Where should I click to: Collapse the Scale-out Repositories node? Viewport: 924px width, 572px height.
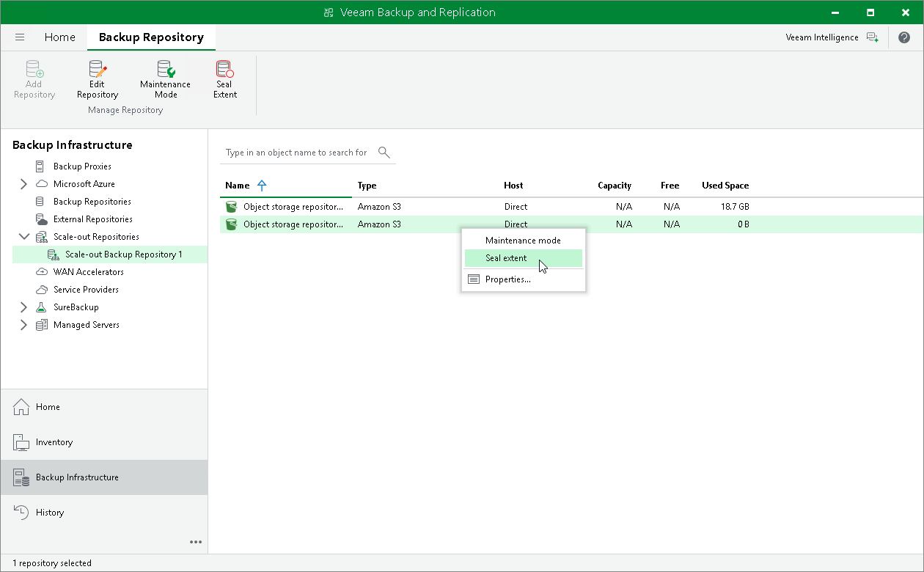(x=23, y=237)
